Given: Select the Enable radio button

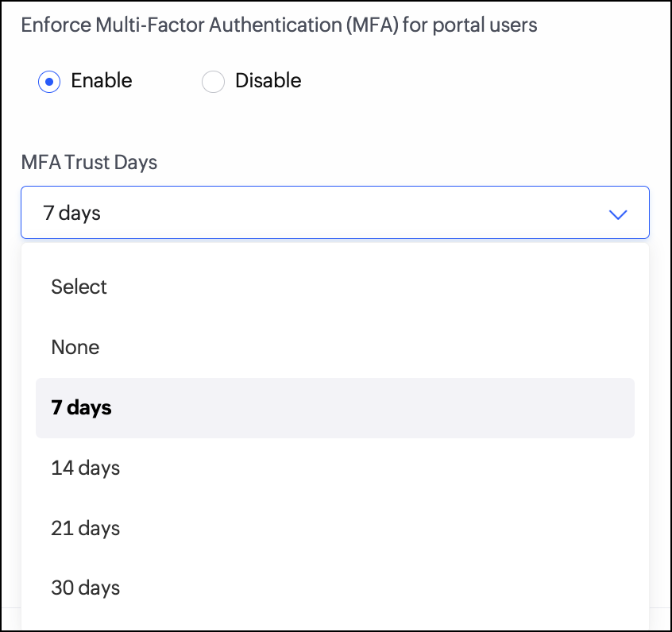Looking at the screenshot, I should (49, 82).
